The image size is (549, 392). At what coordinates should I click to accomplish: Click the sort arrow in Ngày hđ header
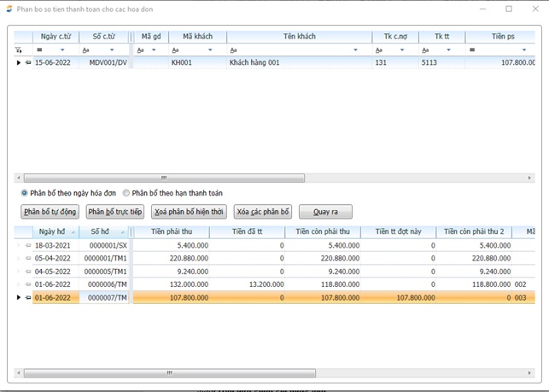coord(73,232)
